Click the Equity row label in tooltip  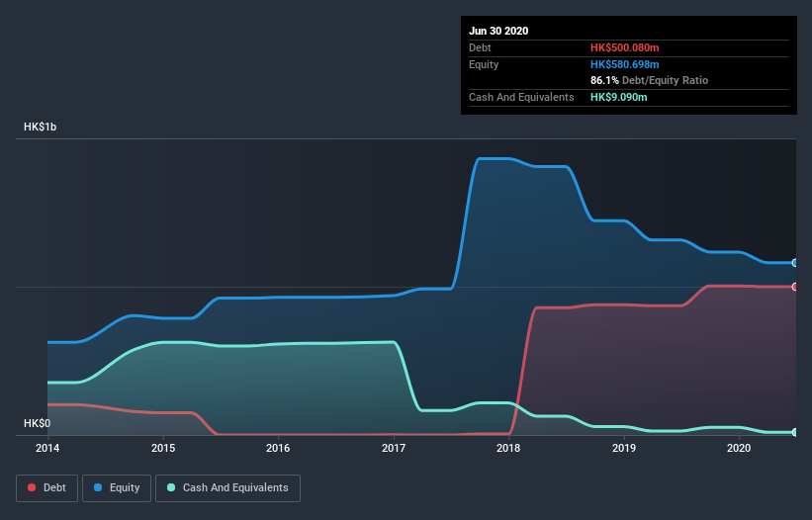pyautogui.click(x=484, y=64)
